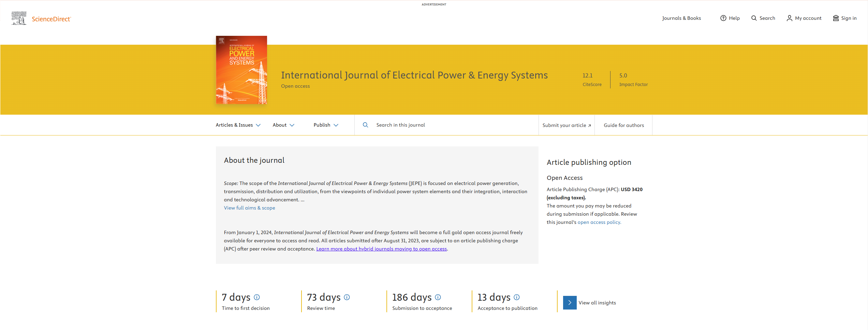Click the blue arrow View insights button
Viewport: 868px width, 330px height.
click(570, 303)
